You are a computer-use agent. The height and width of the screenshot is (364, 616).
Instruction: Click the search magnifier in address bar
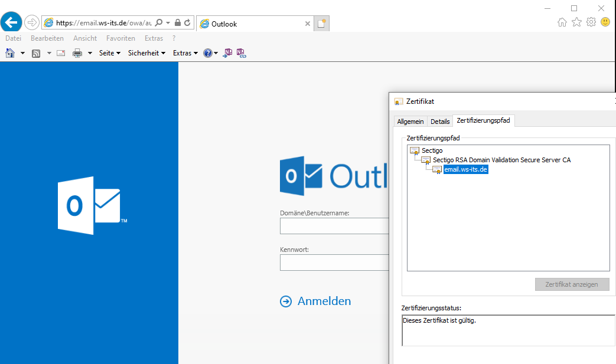(x=159, y=23)
